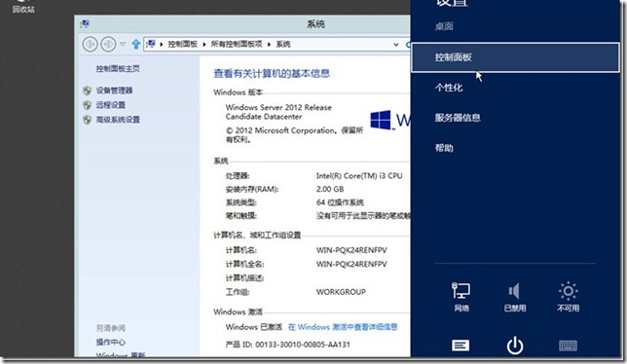The image size is (627, 364).
Task: Open 服务器信息 from the Settings charm
Action: point(458,118)
